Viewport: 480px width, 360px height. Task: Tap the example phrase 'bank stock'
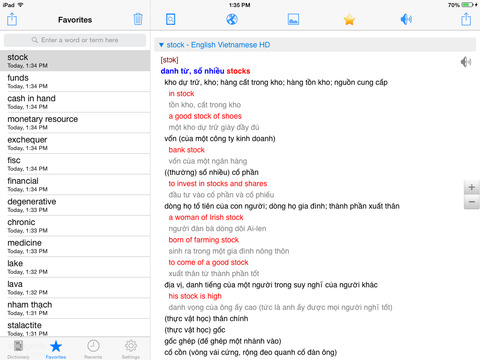186,150
